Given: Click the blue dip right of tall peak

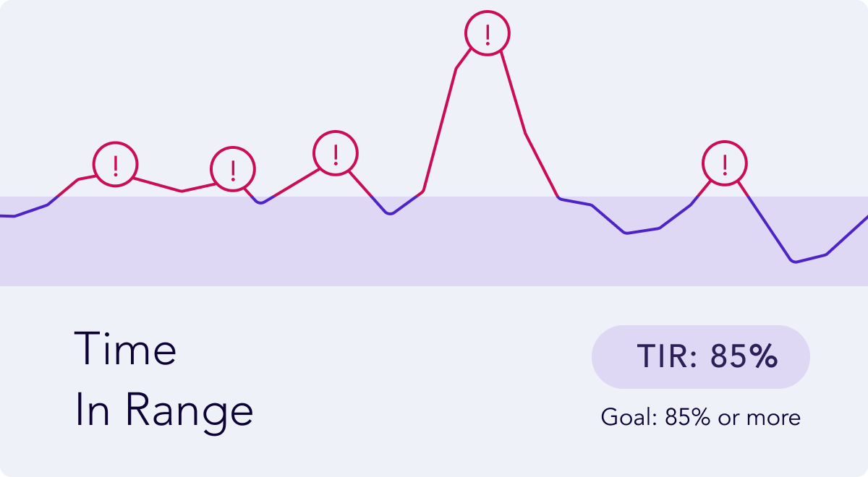Looking at the screenshot, I should click(x=626, y=233).
